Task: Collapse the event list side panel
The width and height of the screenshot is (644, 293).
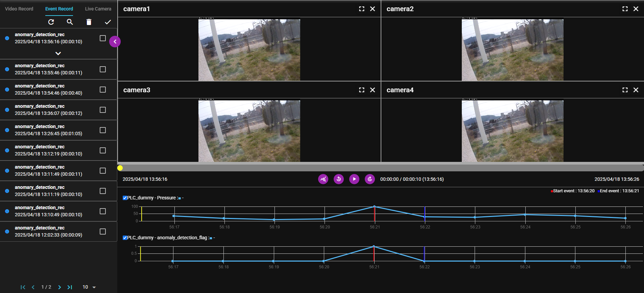Action: [x=115, y=42]
